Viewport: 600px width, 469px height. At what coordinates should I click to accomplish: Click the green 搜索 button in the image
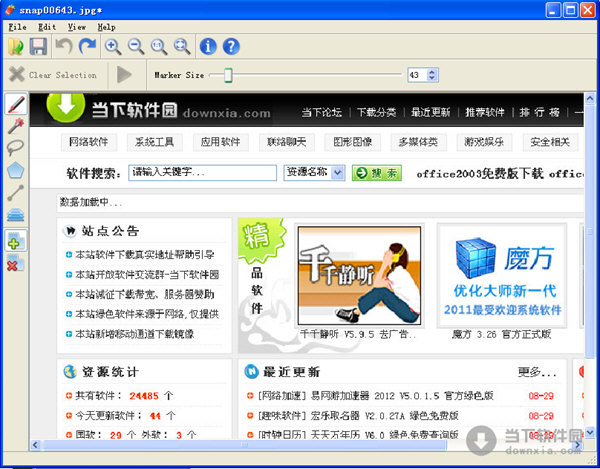pos(377,173)
